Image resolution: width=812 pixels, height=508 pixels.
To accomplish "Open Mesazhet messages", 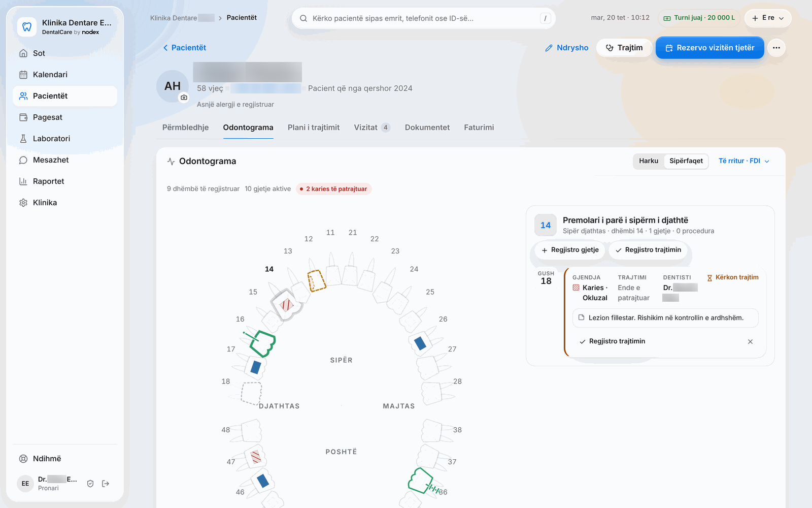I will (65, 160).
